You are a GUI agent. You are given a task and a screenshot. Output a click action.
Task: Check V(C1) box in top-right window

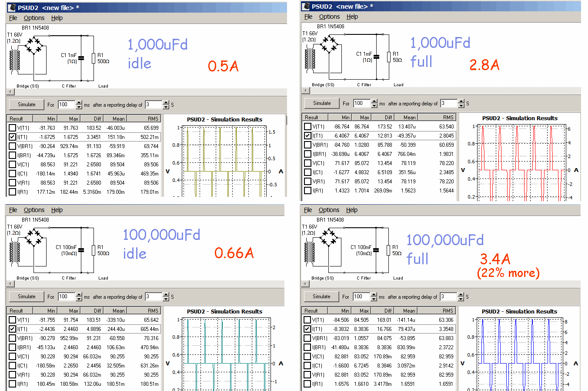click(307, 163)
